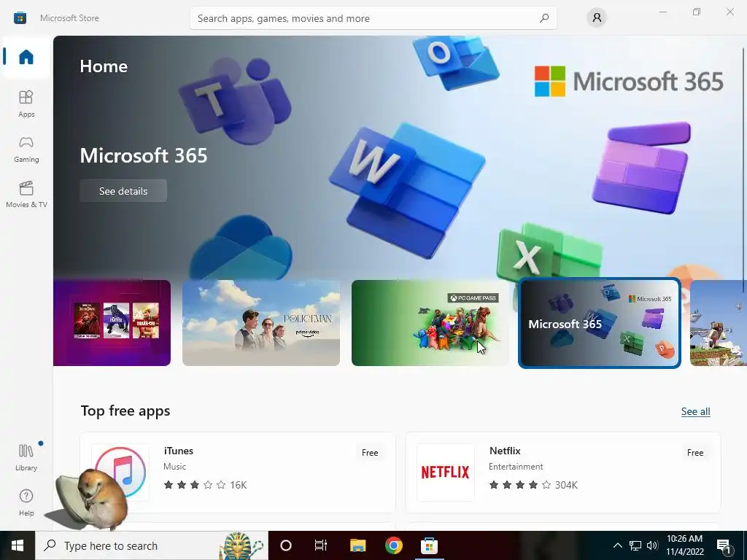Click the Free button on Netflix
The height and width of the screenshot is (560, 747).
(695, 452)
